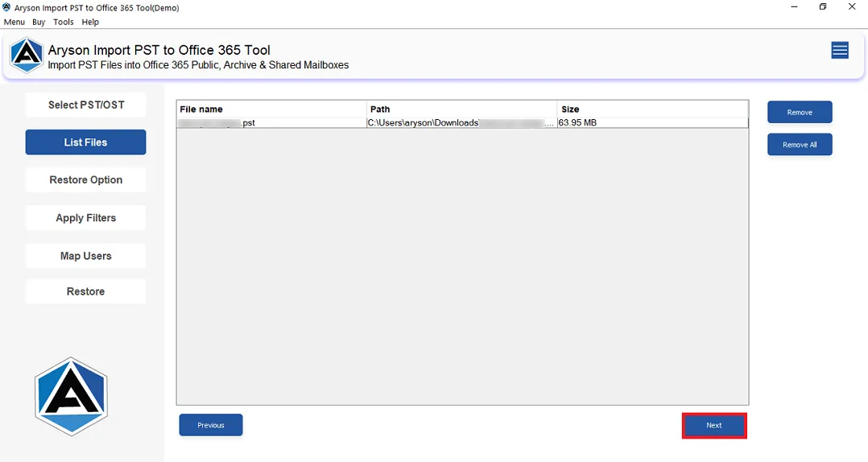Screen dimensions: 868x462
Task: Restore down the application window
Action: (823, 7)
